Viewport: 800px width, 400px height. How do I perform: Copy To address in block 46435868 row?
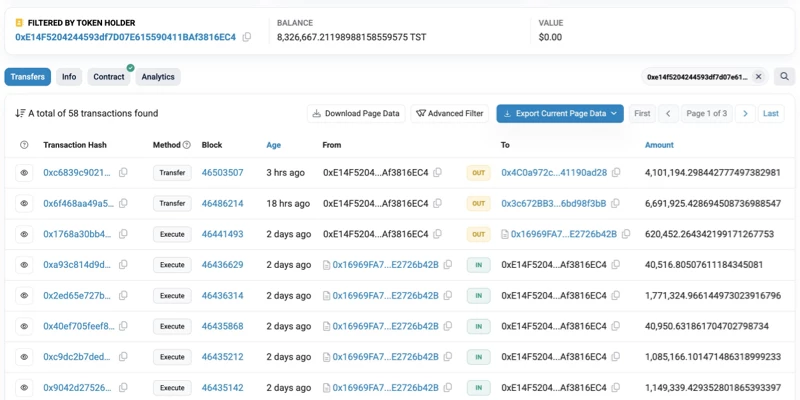coord(616,326)
